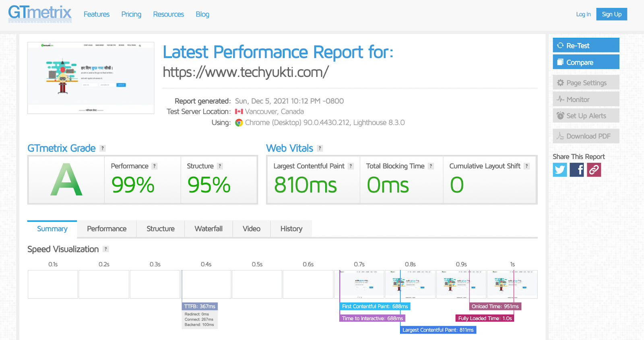Switch to the Structure tab

(x=161, y=229)
